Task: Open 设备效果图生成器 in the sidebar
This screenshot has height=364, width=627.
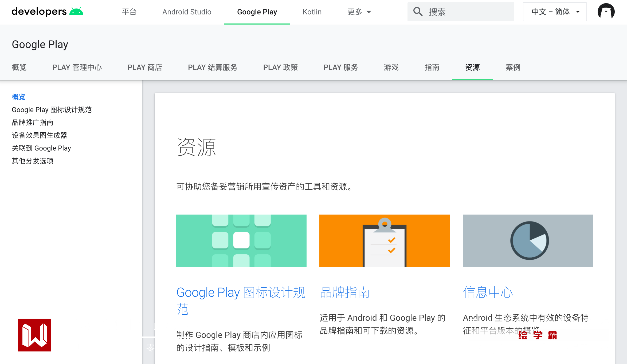Action: (40, 135)
